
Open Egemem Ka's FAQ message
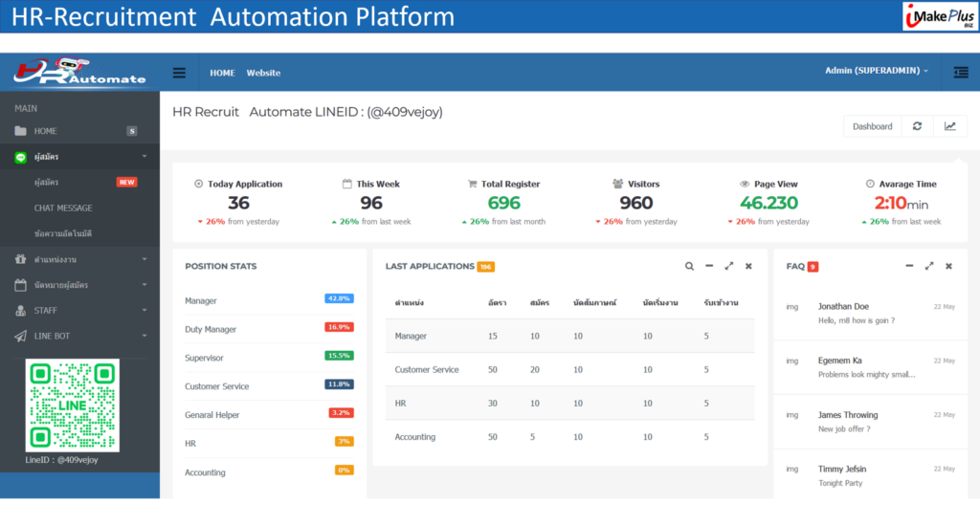(x=870, y=367)
